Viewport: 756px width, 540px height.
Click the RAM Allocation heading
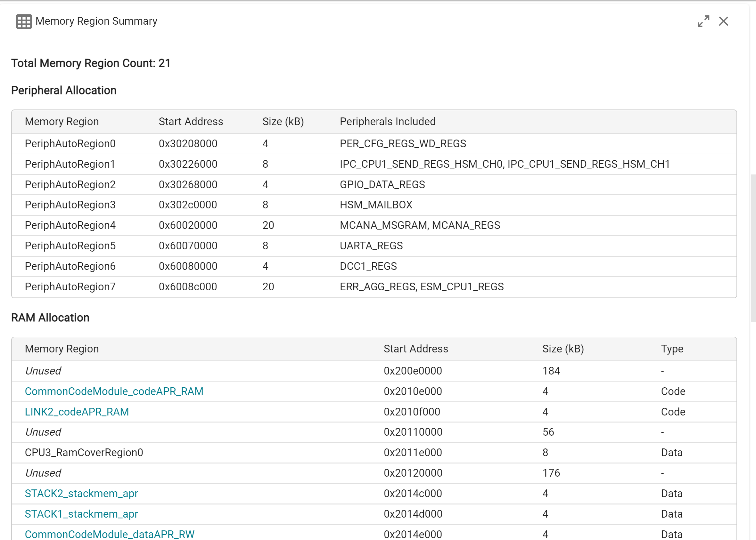point(50,318)
